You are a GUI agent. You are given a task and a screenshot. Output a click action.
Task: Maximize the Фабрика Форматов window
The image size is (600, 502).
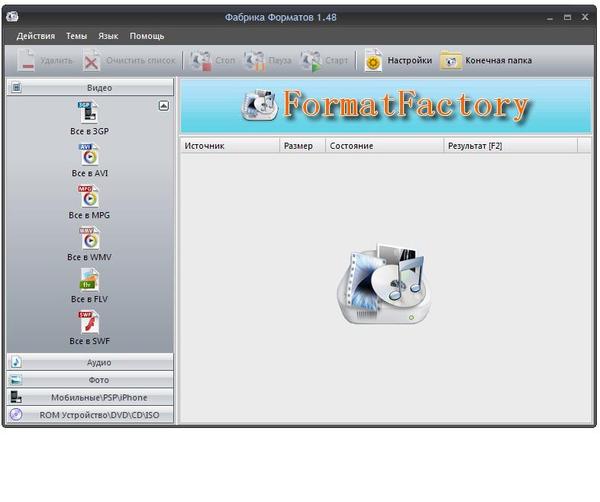(x=567, y=17)
